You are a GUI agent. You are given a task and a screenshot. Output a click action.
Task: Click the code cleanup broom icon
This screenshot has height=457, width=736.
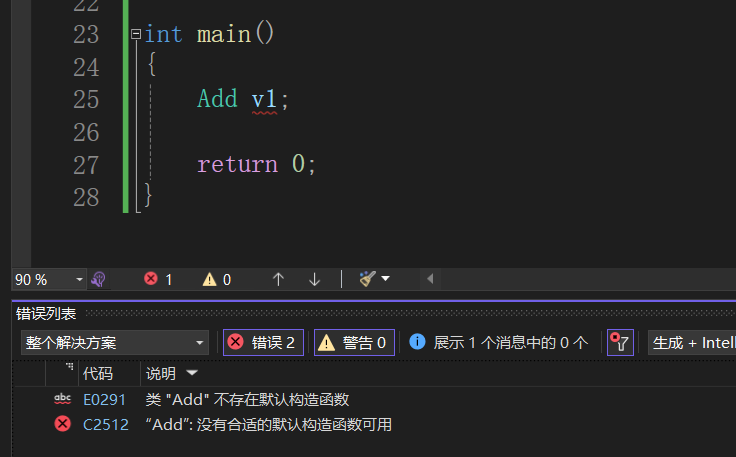(x=368, y=279)
